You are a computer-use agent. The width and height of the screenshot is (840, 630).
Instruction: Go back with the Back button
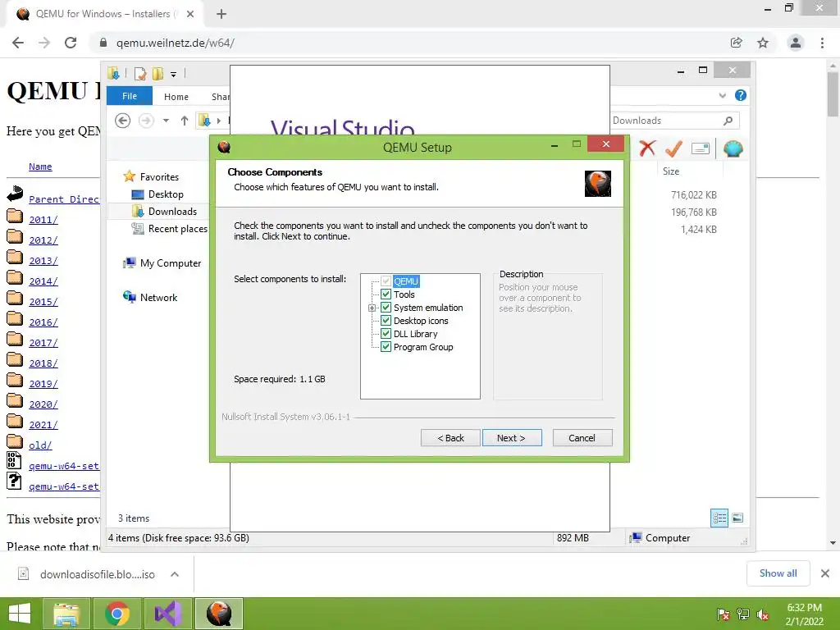(450, 438)
